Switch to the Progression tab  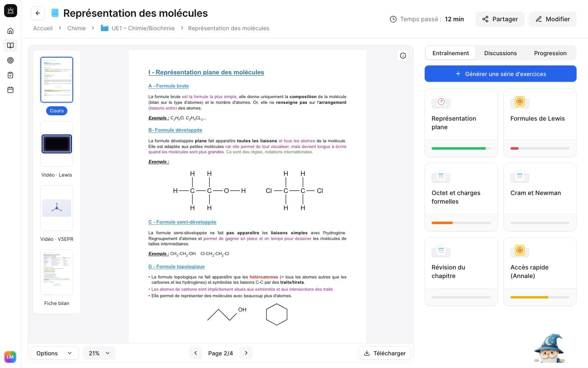(x=550, y=53)
